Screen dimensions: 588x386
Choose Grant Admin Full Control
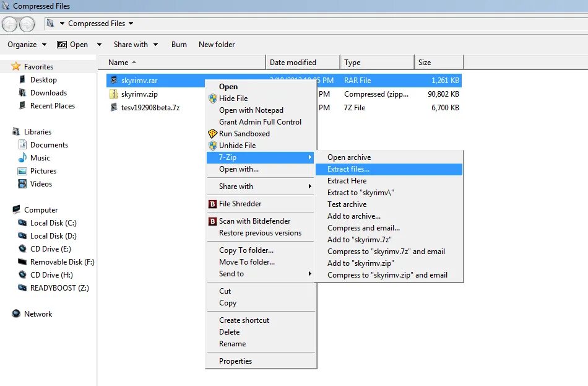tap(261, 122)
